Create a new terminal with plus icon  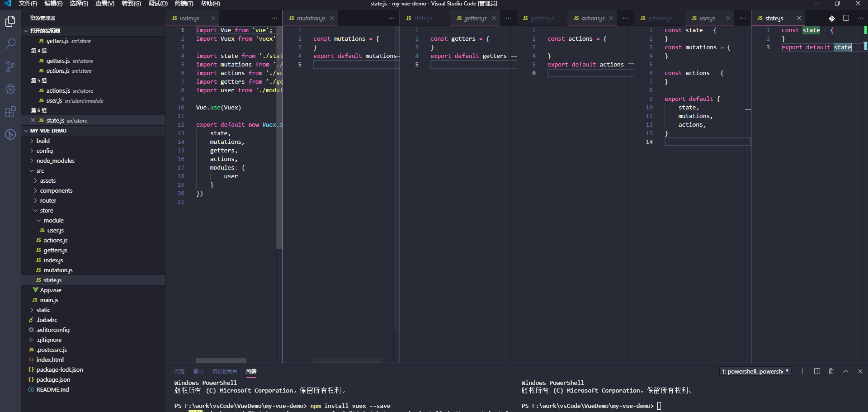tap(802, 371)
